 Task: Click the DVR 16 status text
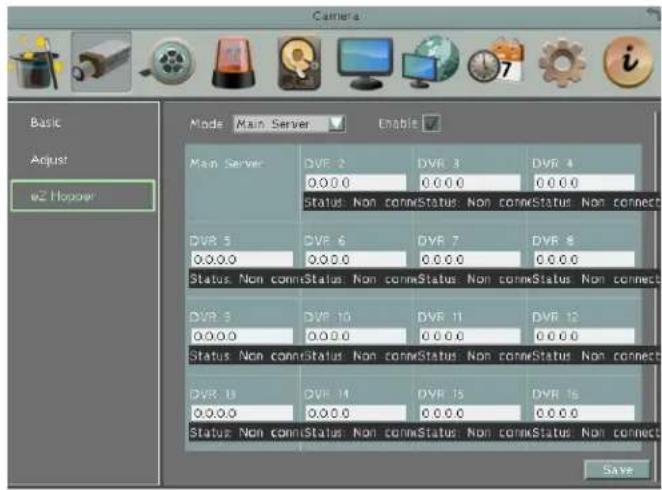pyautogui.click(x=595, y=433)
